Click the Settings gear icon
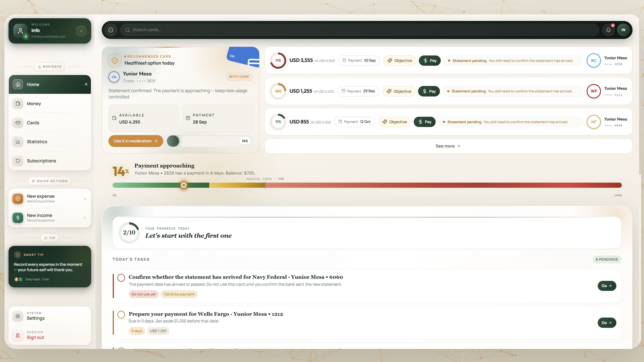644x362 pixels. [18, 316]
